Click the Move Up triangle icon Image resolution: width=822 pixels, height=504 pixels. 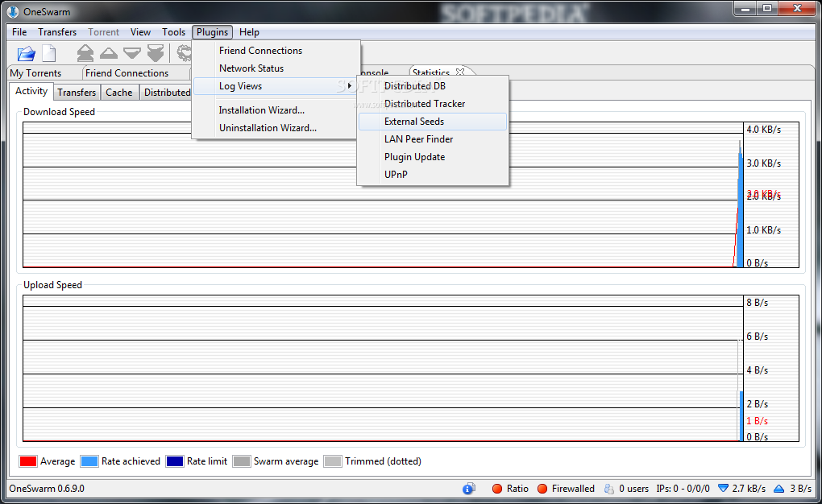(x=109, y=53)
